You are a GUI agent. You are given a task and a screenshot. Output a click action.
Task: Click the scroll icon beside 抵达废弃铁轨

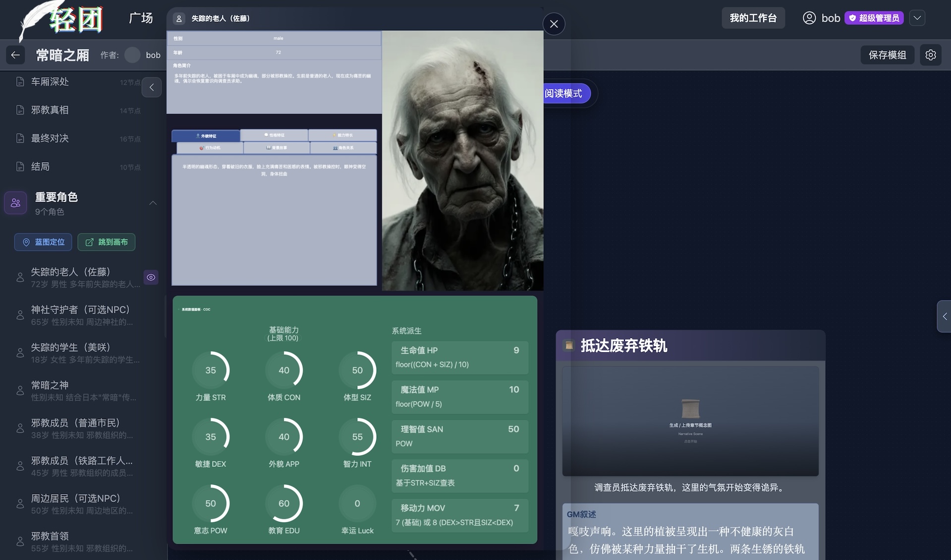coord(569,345)
